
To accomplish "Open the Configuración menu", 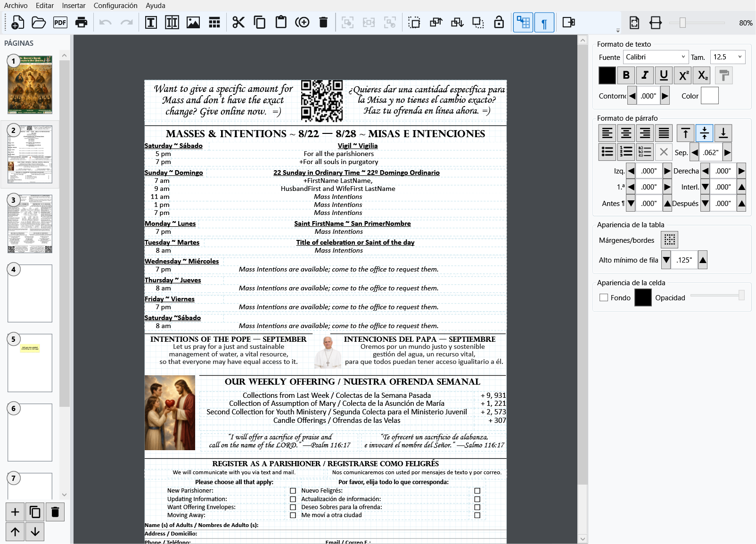I will 115,6.
